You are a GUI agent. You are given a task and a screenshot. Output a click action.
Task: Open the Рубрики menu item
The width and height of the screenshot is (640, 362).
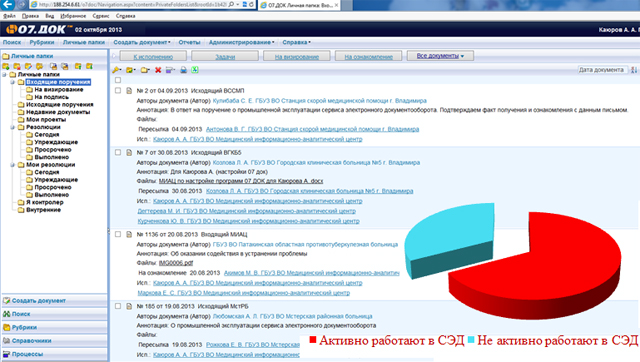pos(42,42)
